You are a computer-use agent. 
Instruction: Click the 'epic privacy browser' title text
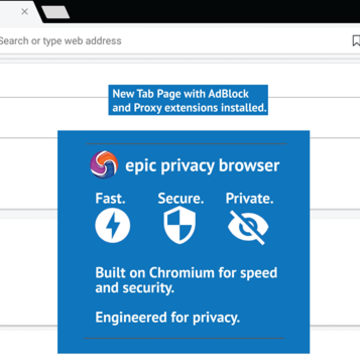(x=202, y=166)
